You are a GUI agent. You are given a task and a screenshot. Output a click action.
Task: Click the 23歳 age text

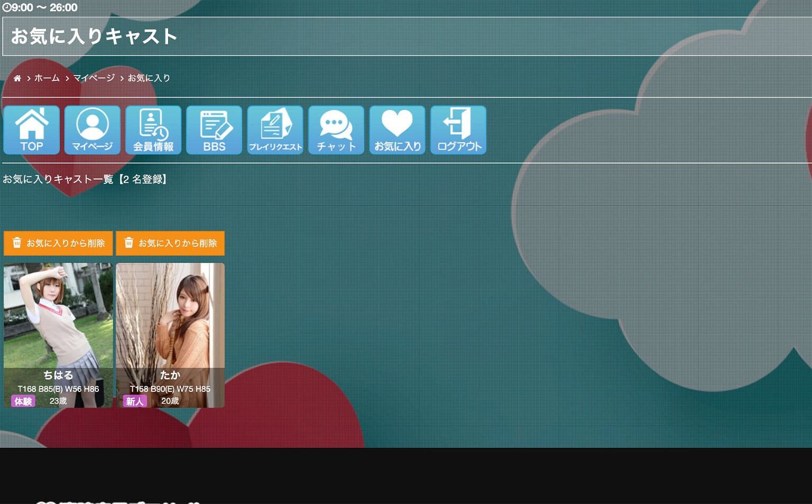click(58, 401)
